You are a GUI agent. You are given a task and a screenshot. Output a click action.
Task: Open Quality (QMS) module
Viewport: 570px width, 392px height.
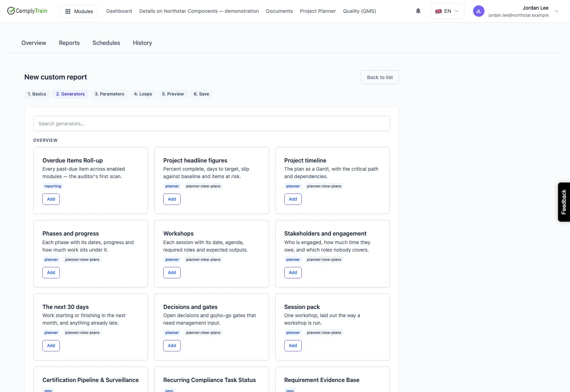(359, 11)
